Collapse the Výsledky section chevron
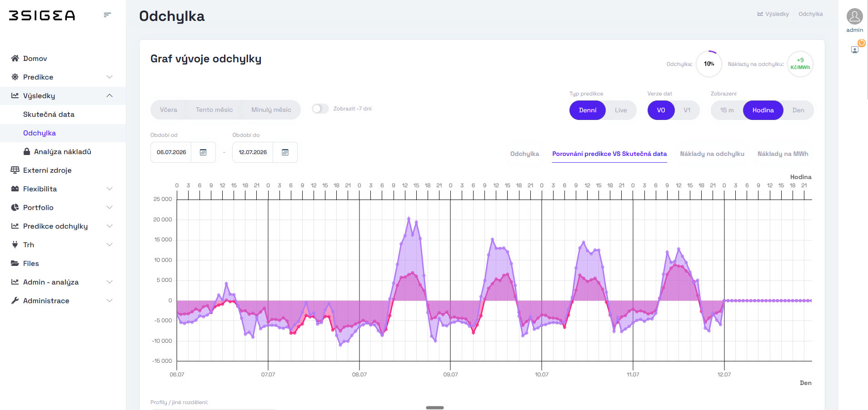Viewport: 868px width, 410px height. pos(110,95)
